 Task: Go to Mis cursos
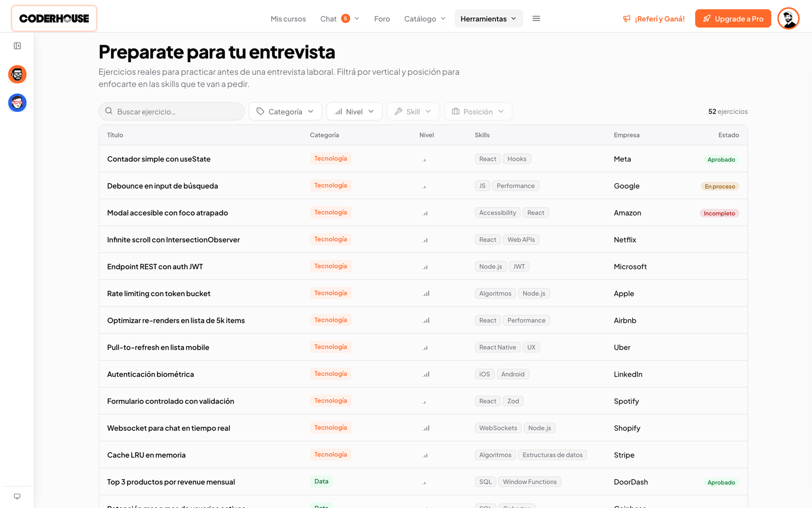pos(288,19)
